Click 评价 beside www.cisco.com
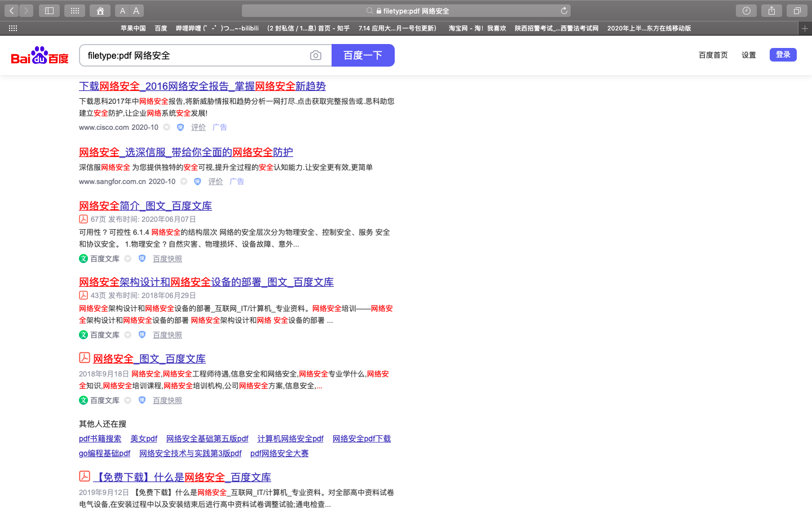Image resolution: width=812 pixels, height=508 pixels. pyautogui.click(x=198, y=128)
